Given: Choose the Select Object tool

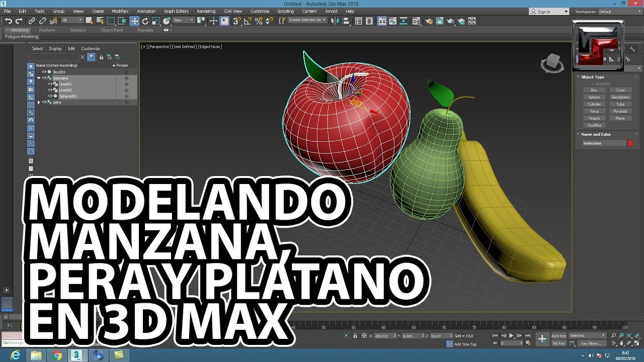Looking at the screenshot, I should tap(89, 21).
